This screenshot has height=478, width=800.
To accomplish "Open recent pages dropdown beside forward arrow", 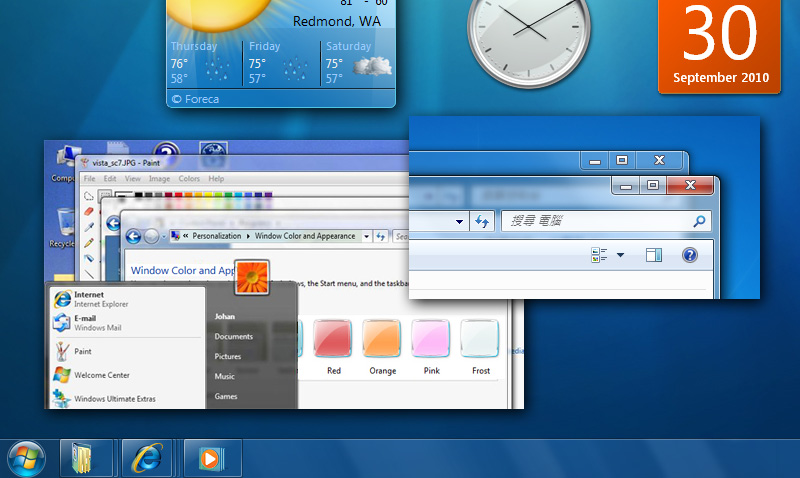I will pos(164,236).
